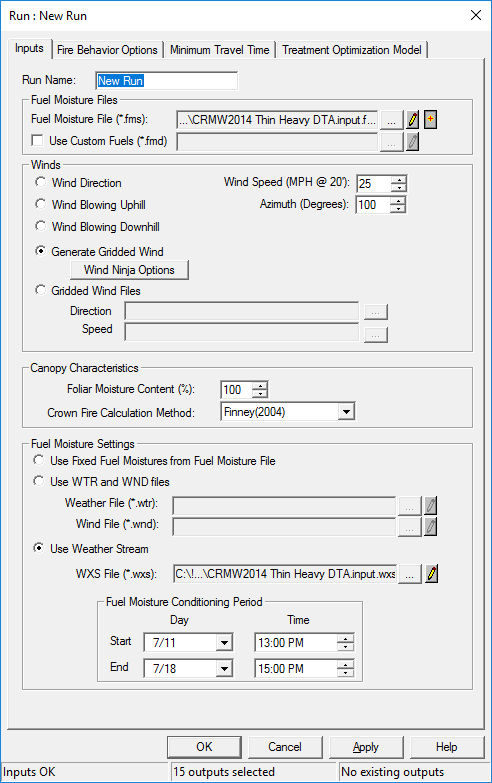Apply the run settings
The width and height of the screenshot is (492, 783).
(366, 747)
